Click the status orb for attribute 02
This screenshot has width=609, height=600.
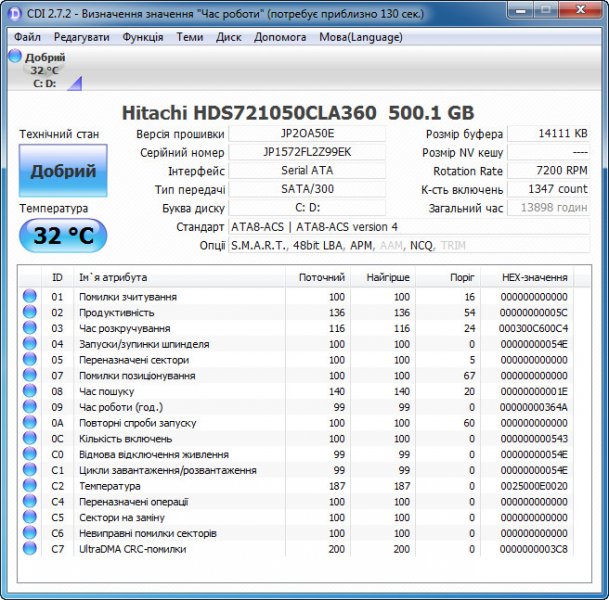[x=30, y=312]
